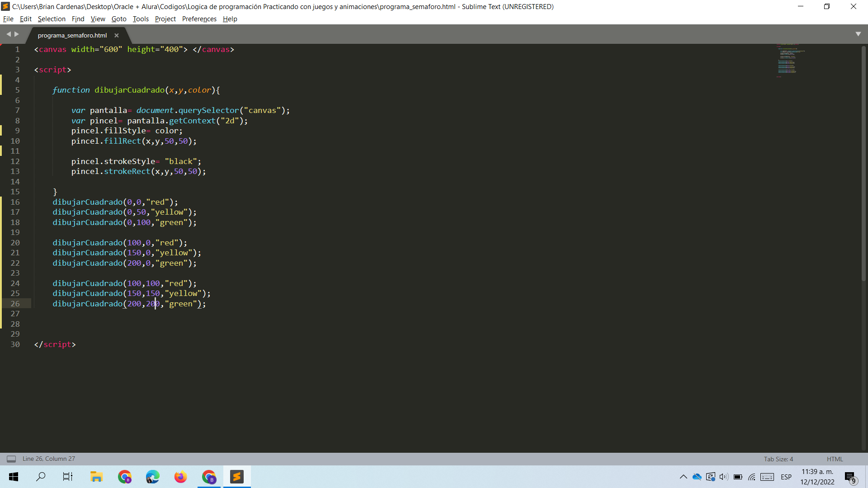Minimize the Sublime Text window
The image size is (868, 488).
800,6
